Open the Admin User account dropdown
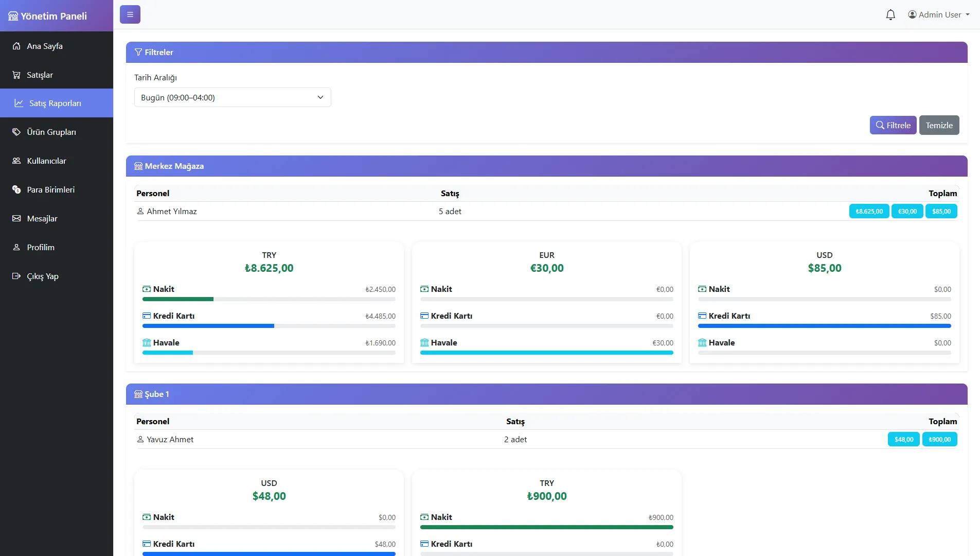 (x=939, y=14)
